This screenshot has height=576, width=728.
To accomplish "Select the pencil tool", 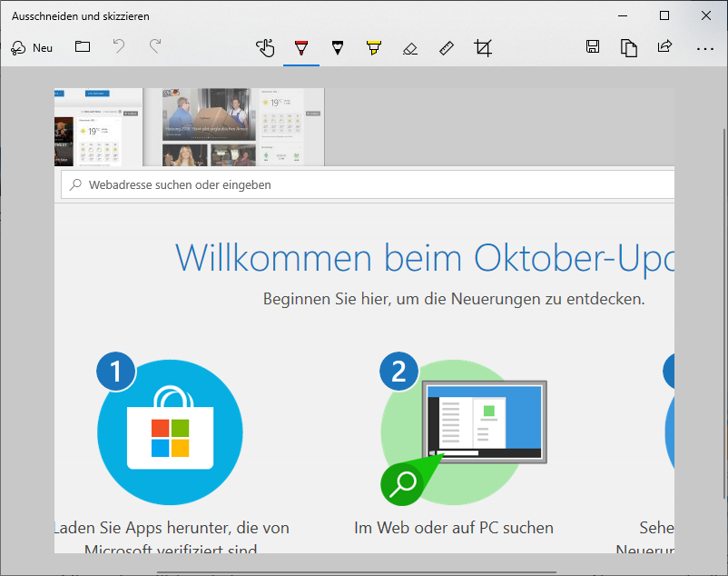I will tap(338, 48).
